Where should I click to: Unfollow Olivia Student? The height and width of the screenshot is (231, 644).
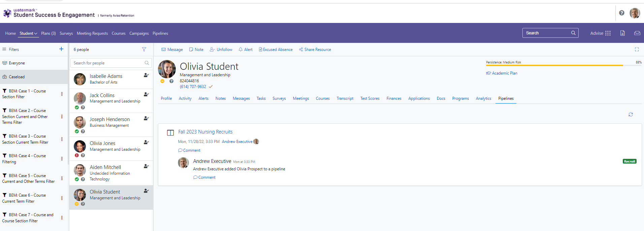(x=221, y=50)
